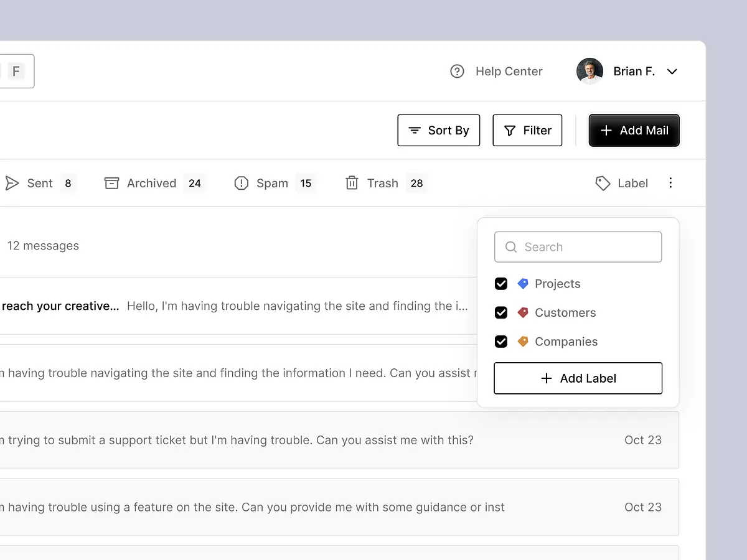
Task: Open the Sort By dropdown
Action: (439, 130)
